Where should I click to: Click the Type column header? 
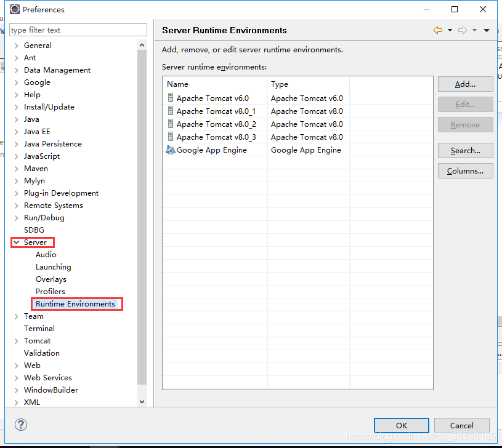pyautogui.click(x=309, y=84)
